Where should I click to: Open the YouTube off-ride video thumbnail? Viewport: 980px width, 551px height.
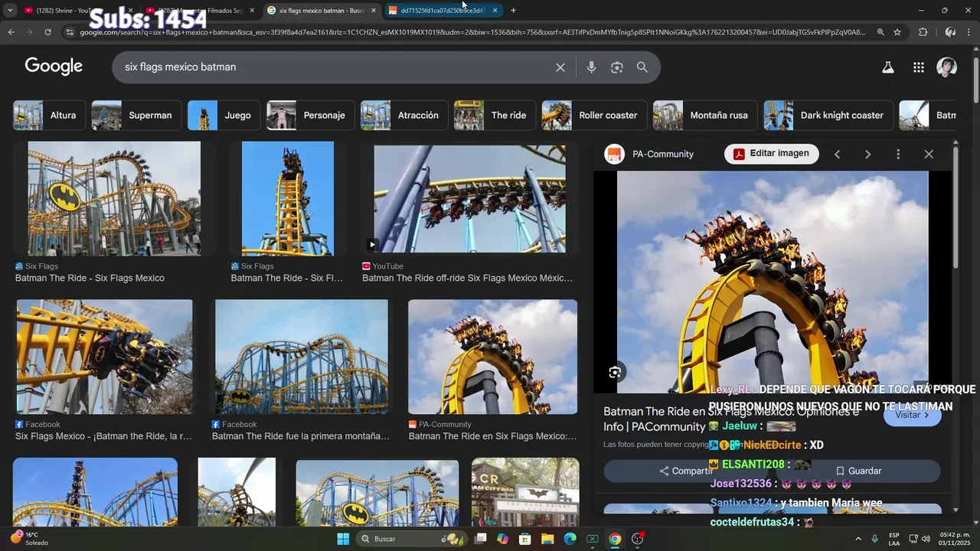470,199
